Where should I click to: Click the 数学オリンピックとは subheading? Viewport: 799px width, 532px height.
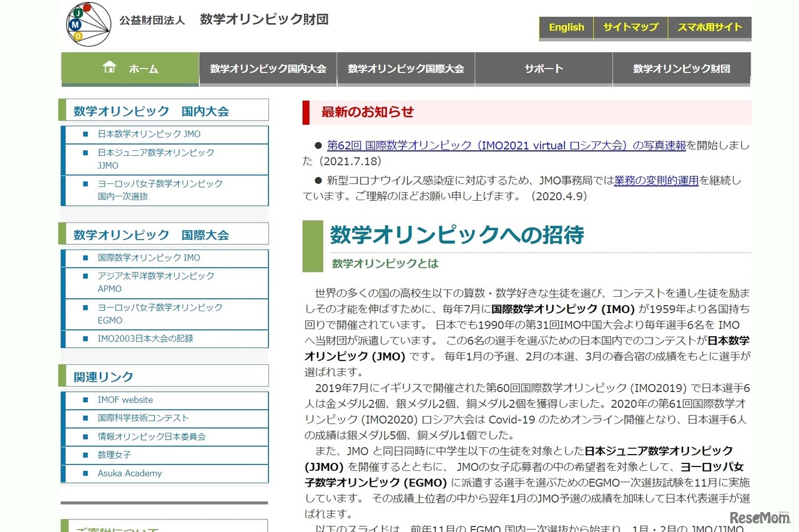pyautogui.click(x=385, y=263)
